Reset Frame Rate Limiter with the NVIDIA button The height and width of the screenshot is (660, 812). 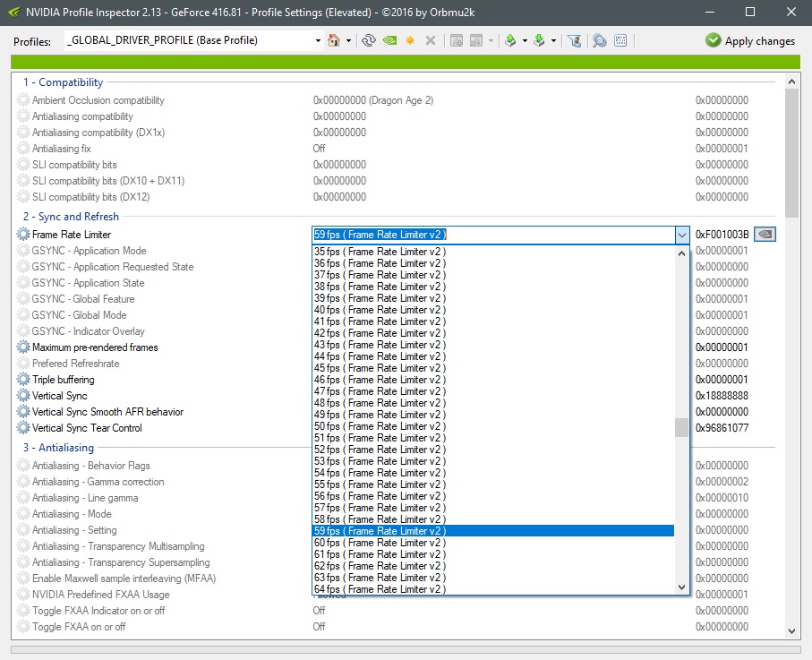[765, 234]
